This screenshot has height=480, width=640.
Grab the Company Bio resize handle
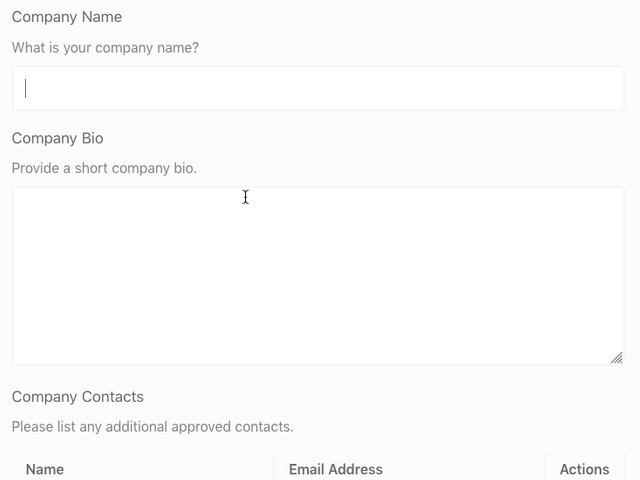point(616,357)
